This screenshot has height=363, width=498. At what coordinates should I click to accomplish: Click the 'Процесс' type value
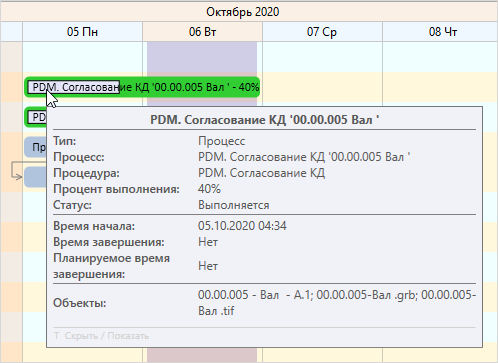click(x=222, y=141)
